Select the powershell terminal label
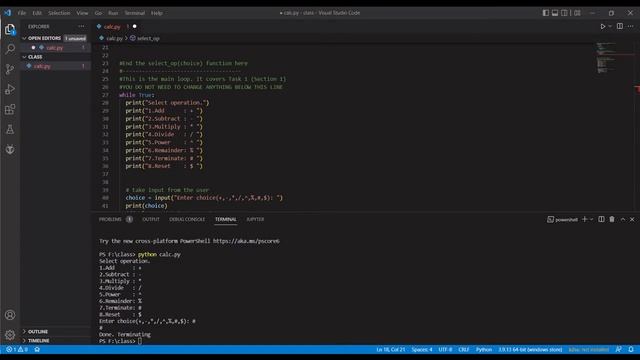Viewport: 640px width, 360px height. pyautogui.click(x=562, y=219)
